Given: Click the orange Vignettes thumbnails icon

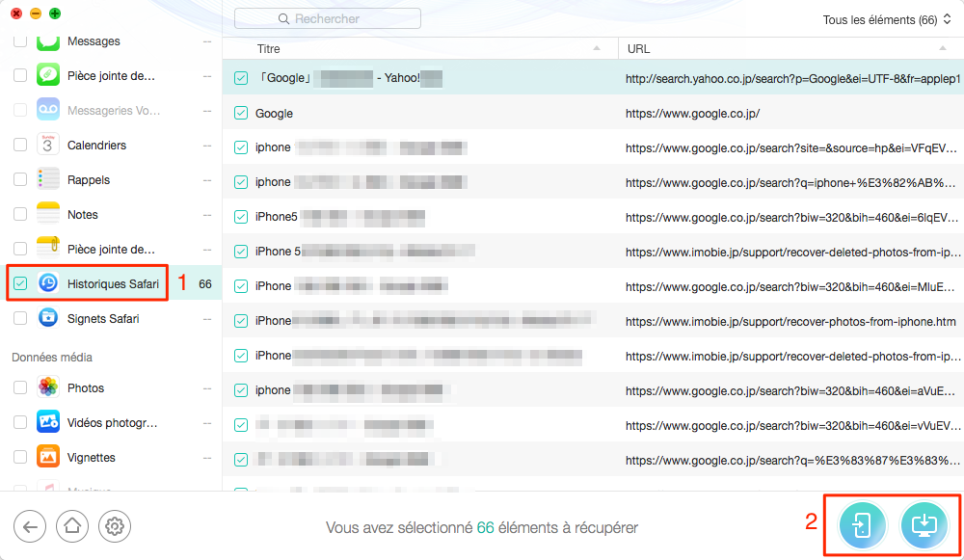Looking at the screenshot, I should [x=48, y=457].
